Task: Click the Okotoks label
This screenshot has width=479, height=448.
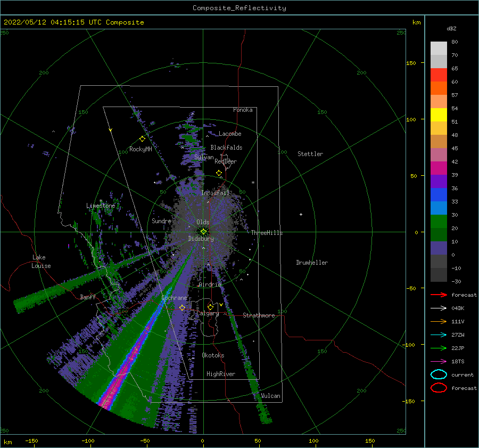Action: (213, 355)
